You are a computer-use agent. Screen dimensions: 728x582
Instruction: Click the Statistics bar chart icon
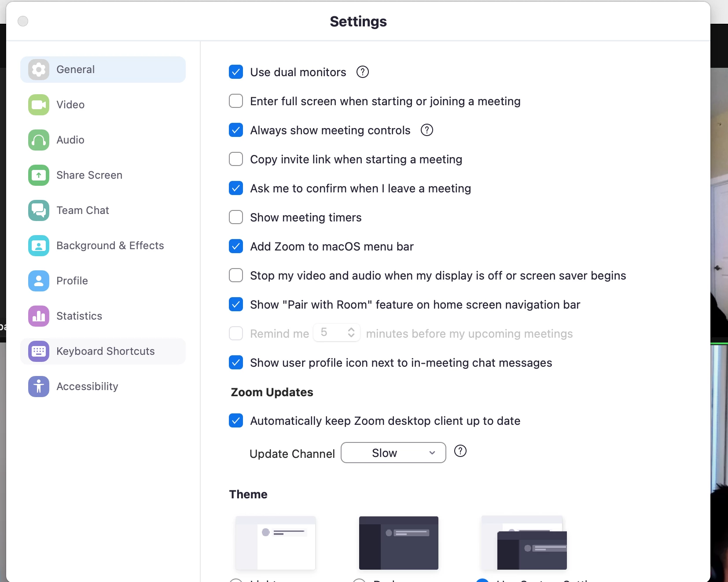(39, 316)
